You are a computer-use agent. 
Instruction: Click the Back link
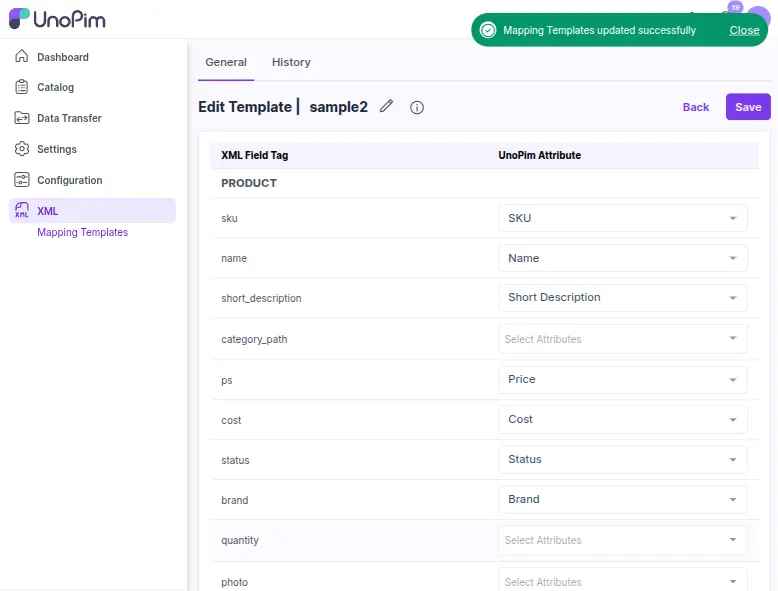pyautogui.click(x=696, y=107)
